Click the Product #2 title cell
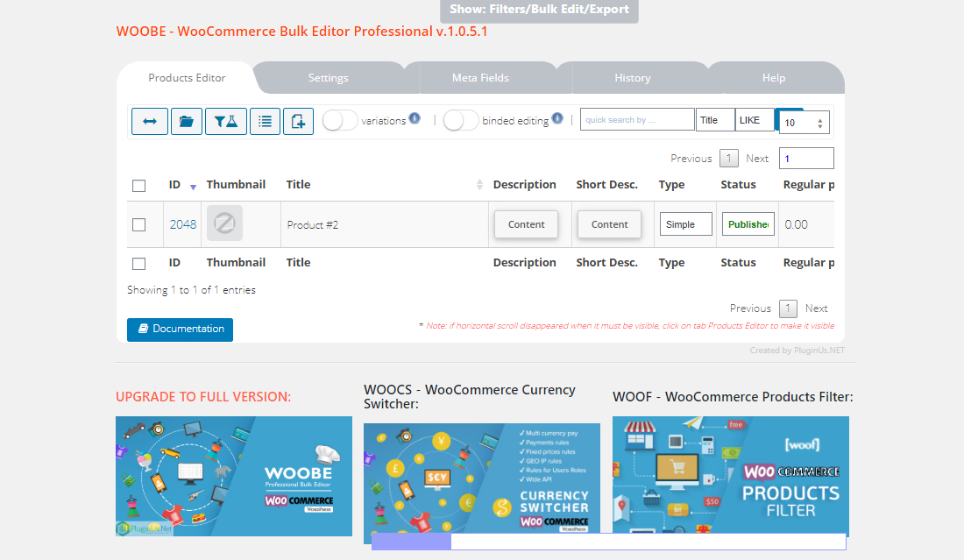The height and width of the screenshot is (560, 964). point(384,224)
